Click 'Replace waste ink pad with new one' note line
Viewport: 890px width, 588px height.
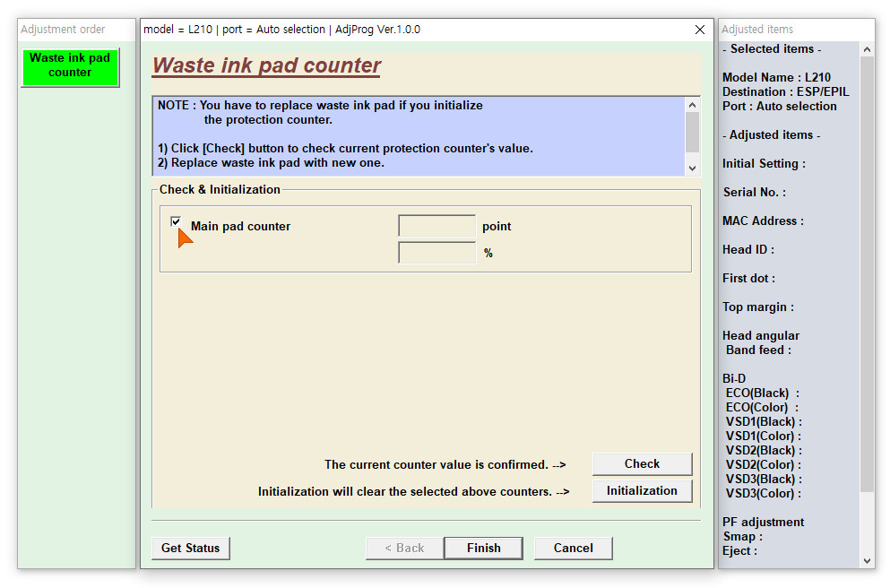click(x=271, y=163)
